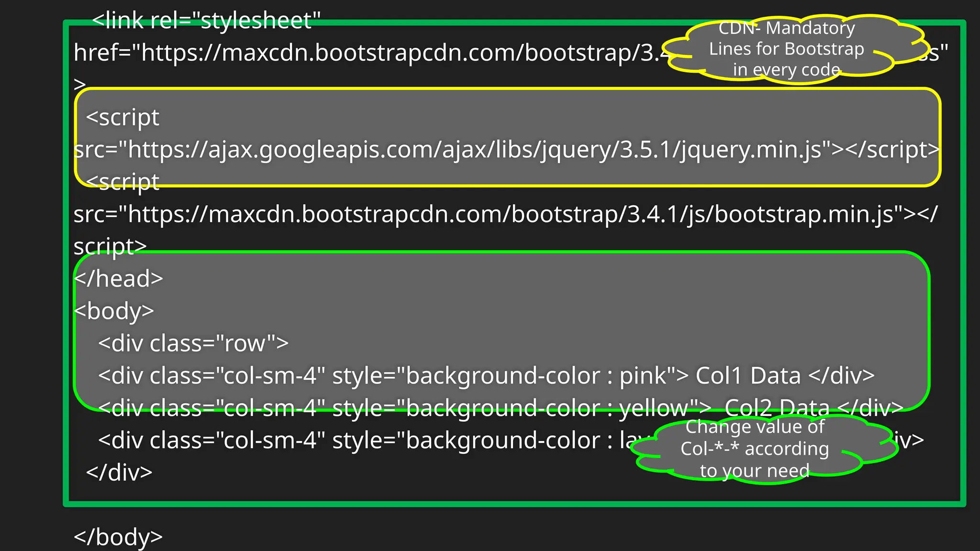Select the jquery.min.js script src line
The height and width of the screenshot is (551, 980).
pyautogui.click(x=506, y=150)
